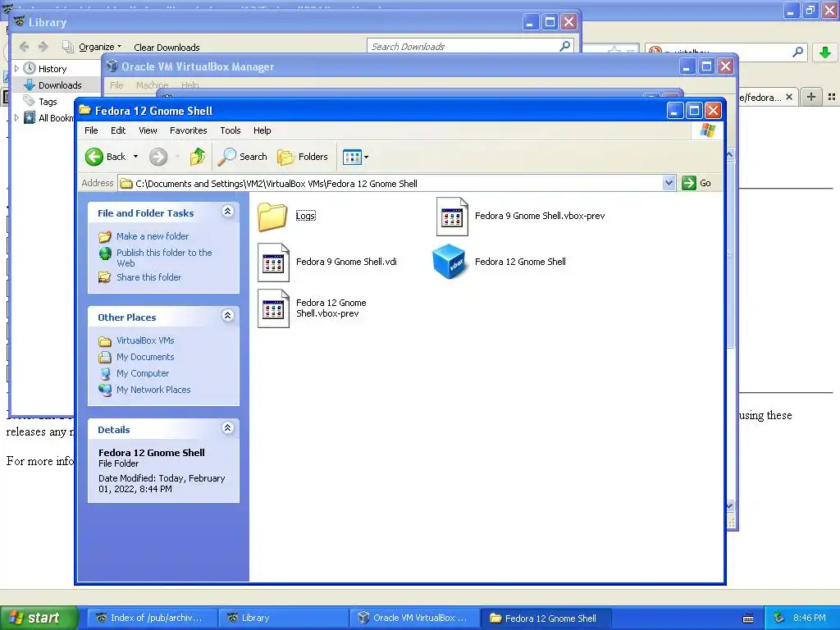Collapse the Other Places panel
840x630 pixels.
[x=228, y=316]
